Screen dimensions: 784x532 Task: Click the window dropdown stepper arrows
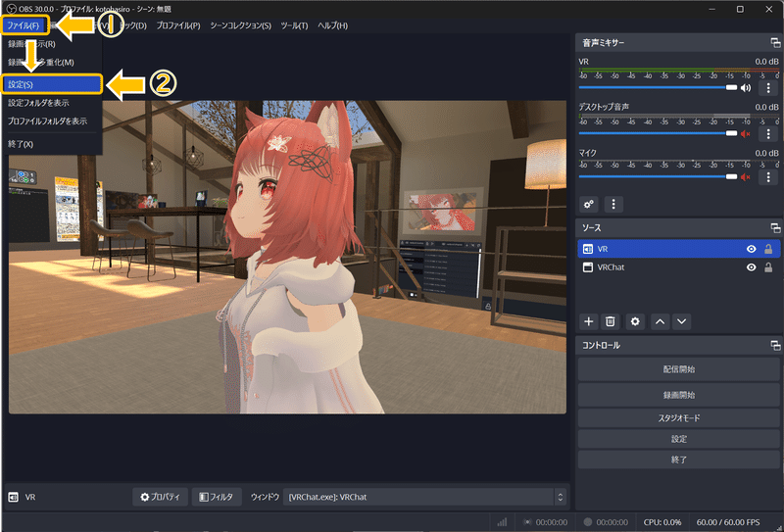[560, 497]
